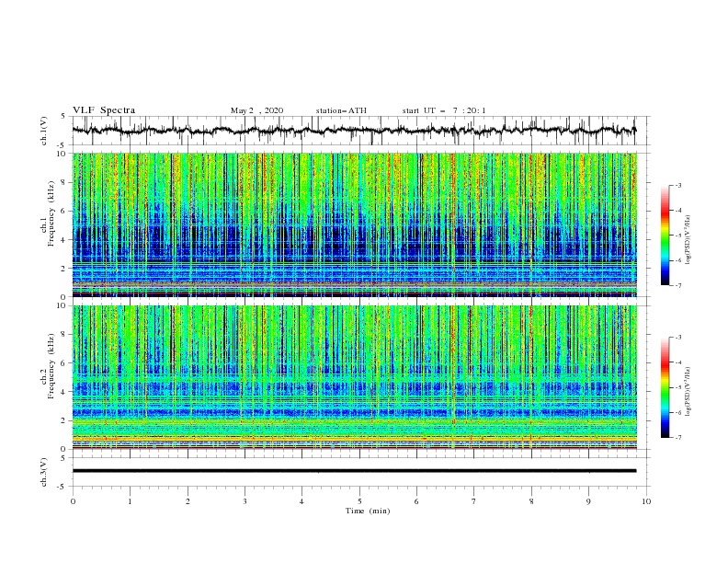Click time-axis tick label "6"

click(x=417, y=501)
